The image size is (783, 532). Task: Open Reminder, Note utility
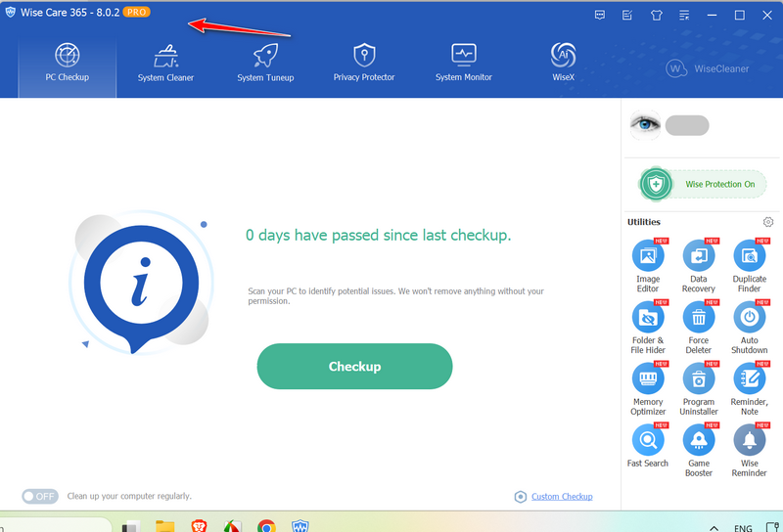coord(749,389)
